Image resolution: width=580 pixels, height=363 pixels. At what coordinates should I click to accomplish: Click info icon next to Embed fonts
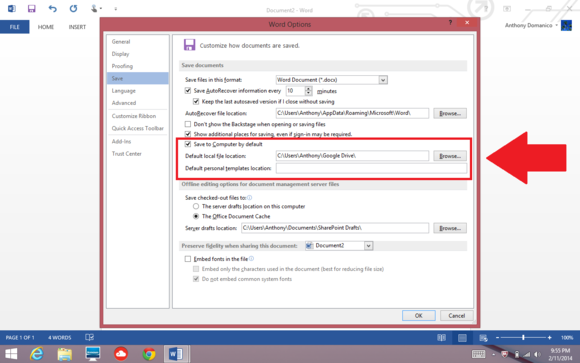252,259
